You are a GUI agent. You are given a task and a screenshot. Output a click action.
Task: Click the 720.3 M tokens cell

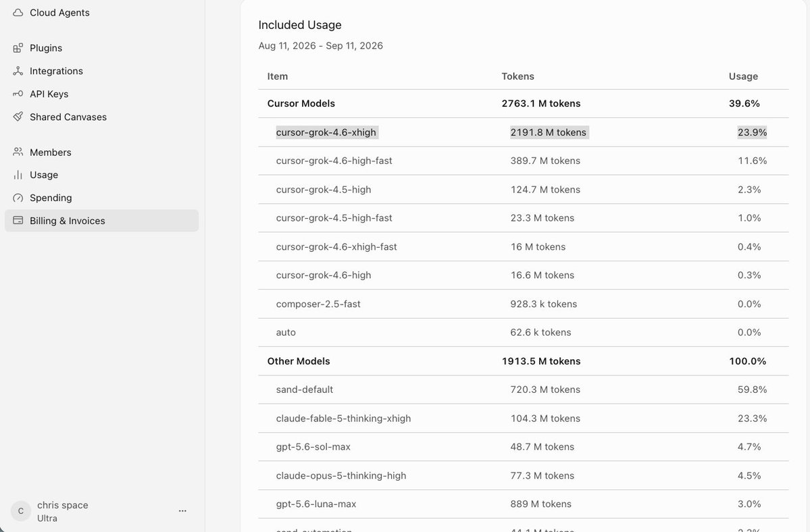point(545,390)
